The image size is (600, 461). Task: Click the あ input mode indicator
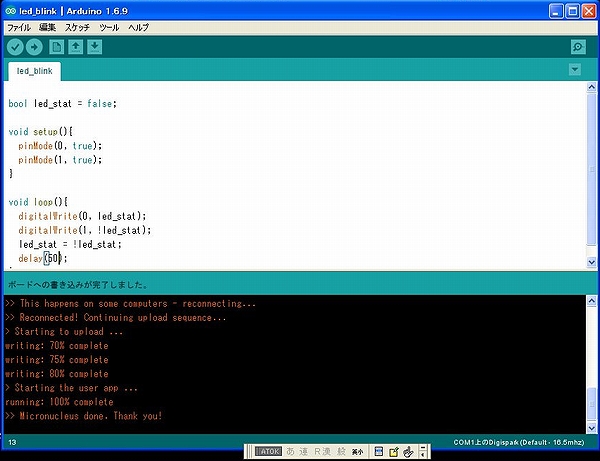[290, 451]
